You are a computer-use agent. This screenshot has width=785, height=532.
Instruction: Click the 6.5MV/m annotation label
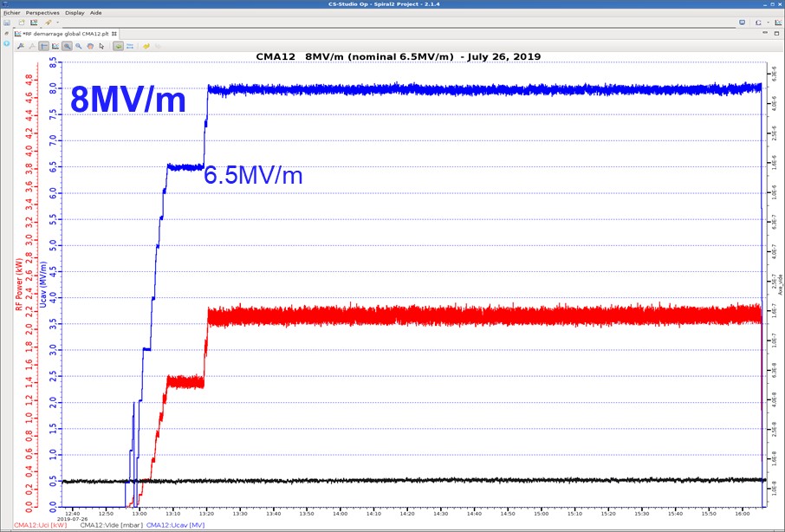253,176
